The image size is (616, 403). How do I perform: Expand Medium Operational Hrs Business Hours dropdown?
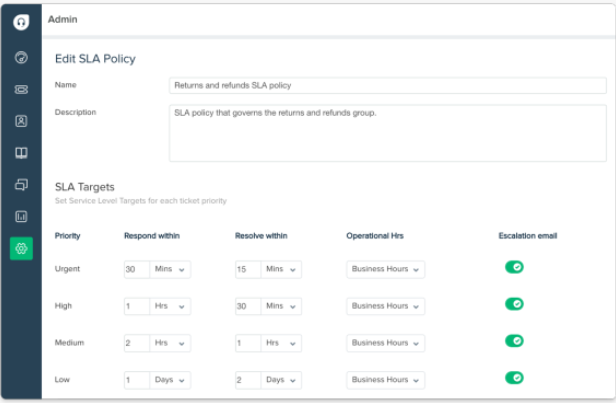tap(385, 343)
